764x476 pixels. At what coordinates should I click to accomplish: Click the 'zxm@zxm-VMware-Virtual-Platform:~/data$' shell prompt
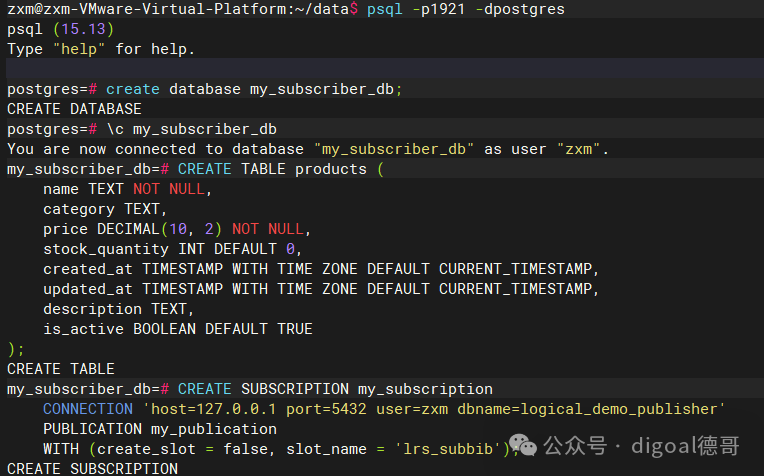pos(183,9)
